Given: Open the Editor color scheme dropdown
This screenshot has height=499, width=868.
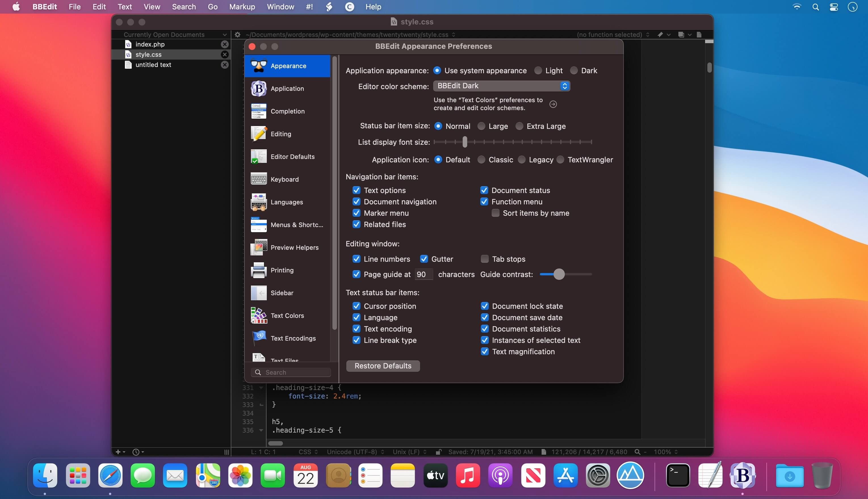Looking at the screenshot, I should (502, 86).
